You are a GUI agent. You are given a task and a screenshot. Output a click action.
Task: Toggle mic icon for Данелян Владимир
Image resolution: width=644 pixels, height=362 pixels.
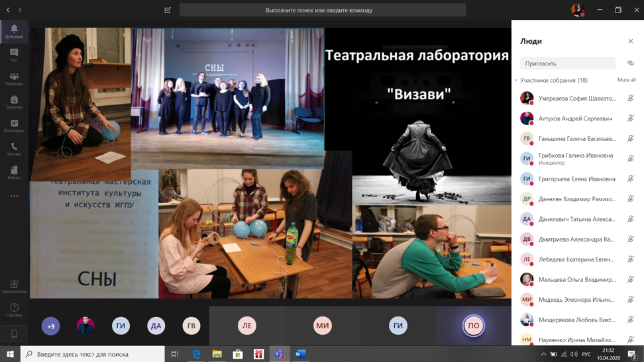pos(631,199)
